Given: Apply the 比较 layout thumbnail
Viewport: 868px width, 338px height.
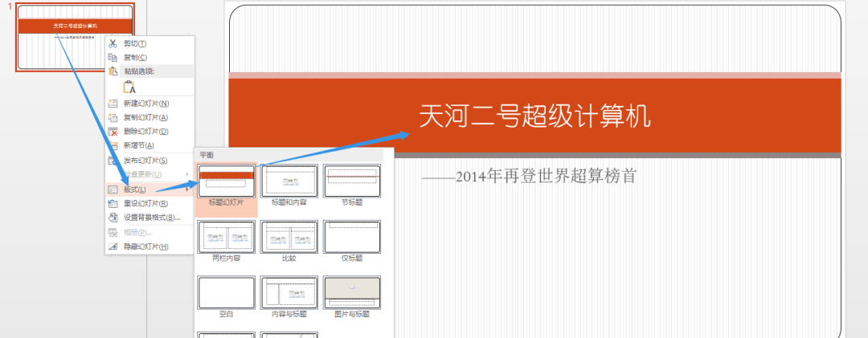Looking at the screenshot, I should [289, 238].
